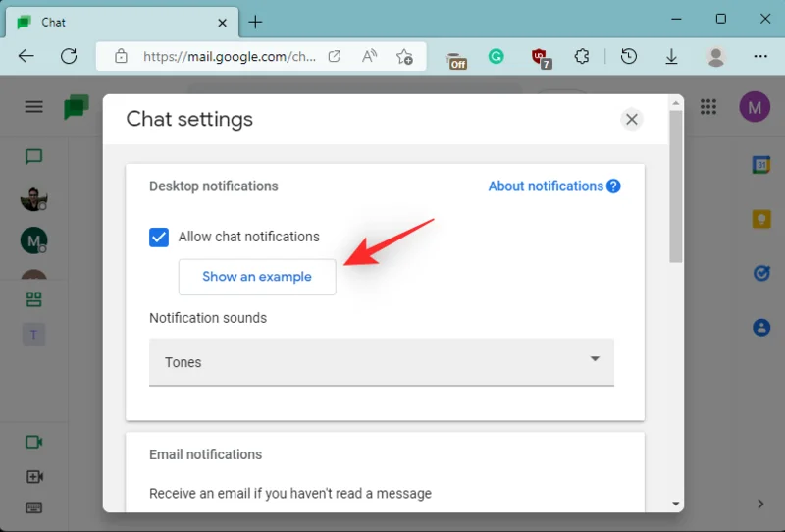Viewport: 785px width, 532px height.
Task: Open conversation with the green M avatar
Action: (33, 240)
